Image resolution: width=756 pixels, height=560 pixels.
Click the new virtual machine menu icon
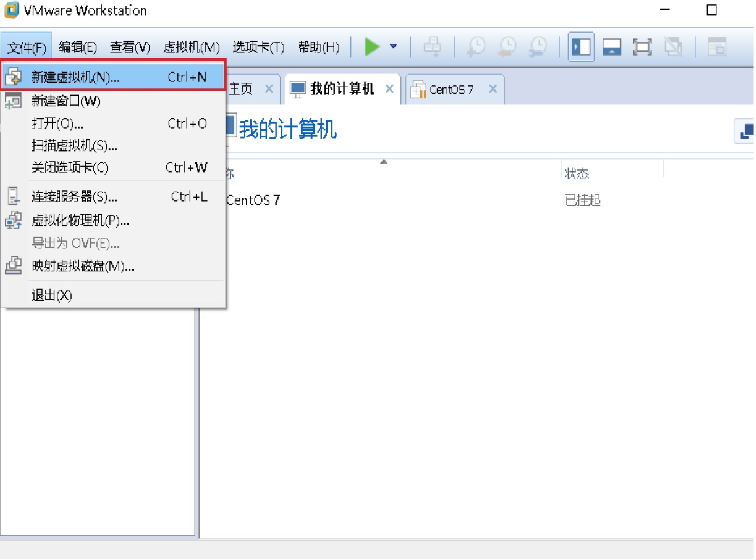[x=14, y=77]
